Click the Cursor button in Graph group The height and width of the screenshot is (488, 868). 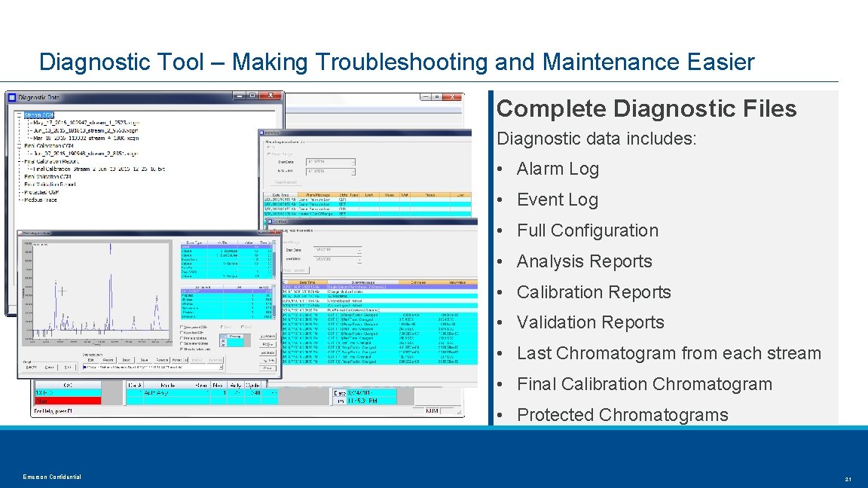tap(49, 368)
